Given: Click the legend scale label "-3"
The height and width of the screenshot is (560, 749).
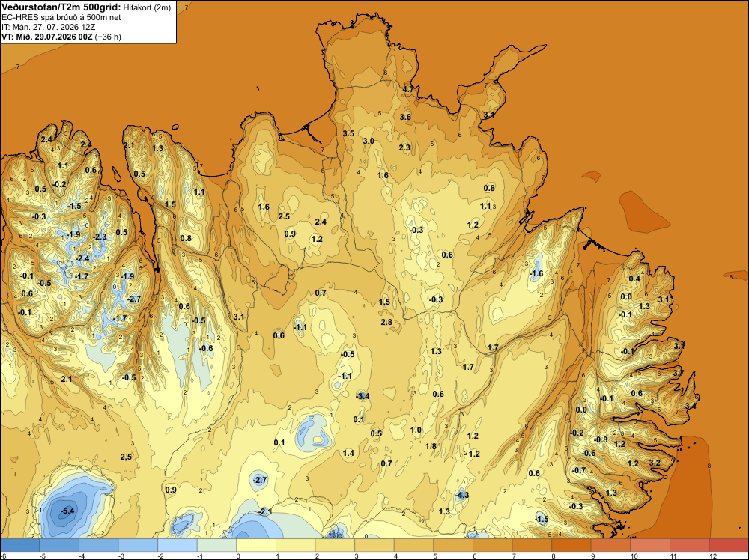Looking at the screenshot, I should point(121,556).
